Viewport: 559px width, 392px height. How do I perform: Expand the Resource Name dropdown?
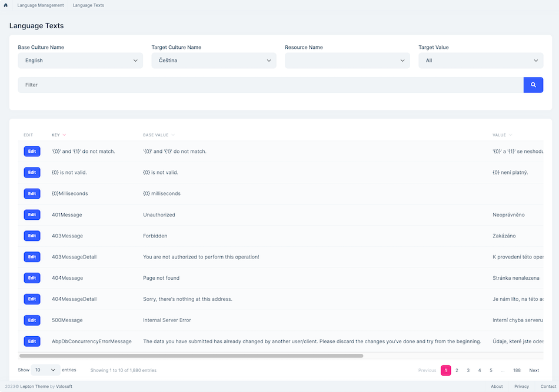[x=347, y=60]
